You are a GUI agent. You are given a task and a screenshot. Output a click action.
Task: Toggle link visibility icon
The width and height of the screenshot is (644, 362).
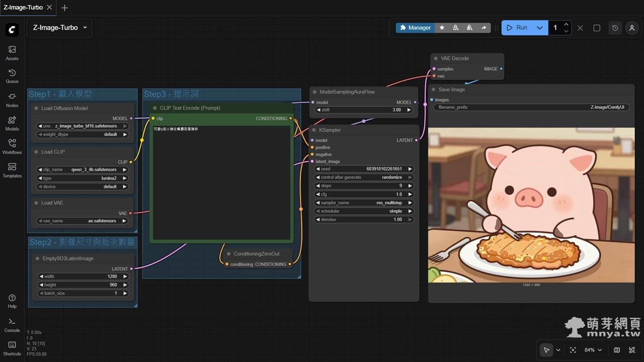[632, 350]
